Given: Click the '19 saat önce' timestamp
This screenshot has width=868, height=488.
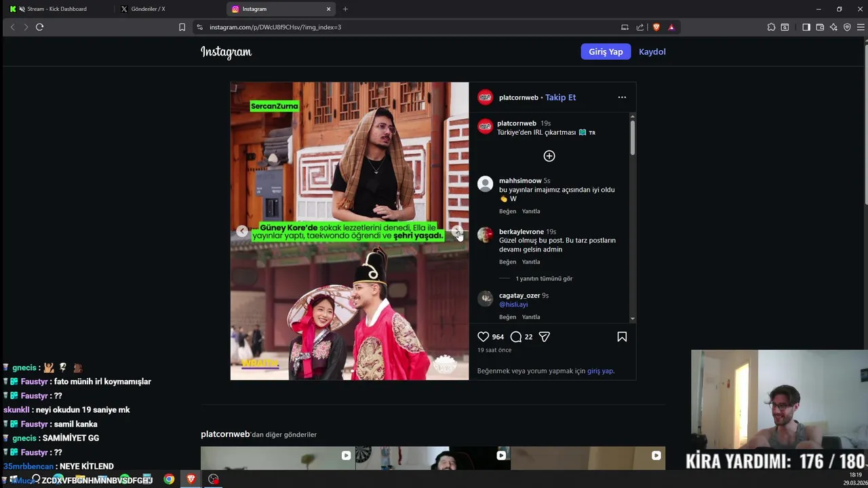Looking at the screenshot, I should pos(494,350).
